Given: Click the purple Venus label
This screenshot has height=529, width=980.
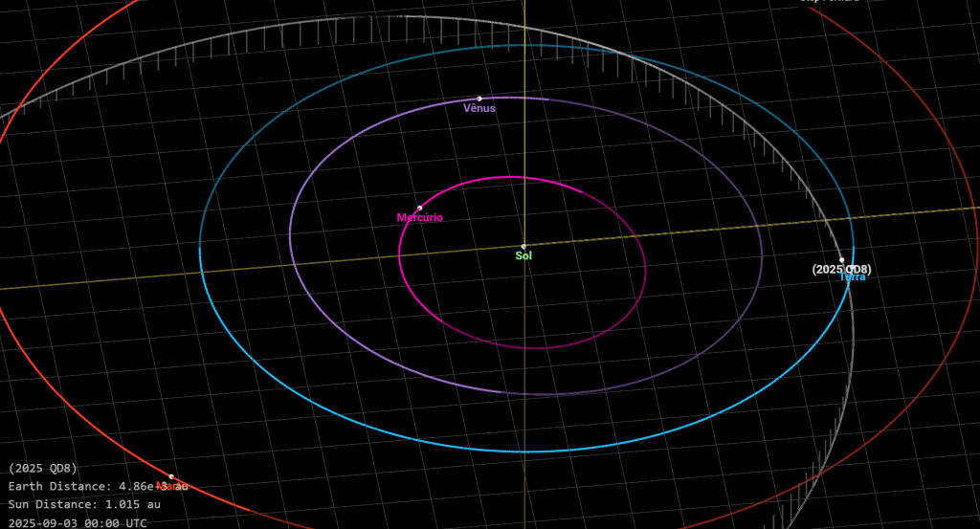Looking at the screenshot, I should [x=479, y=109].
